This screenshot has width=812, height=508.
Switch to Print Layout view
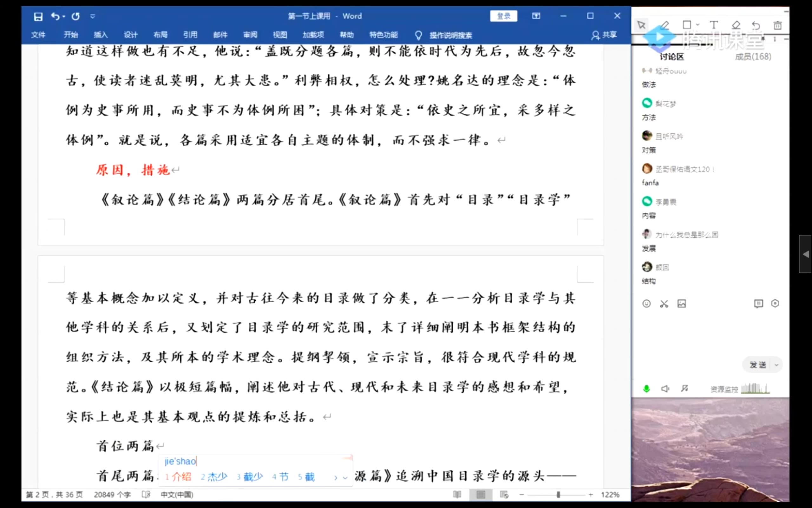click(x=481, y=495)
